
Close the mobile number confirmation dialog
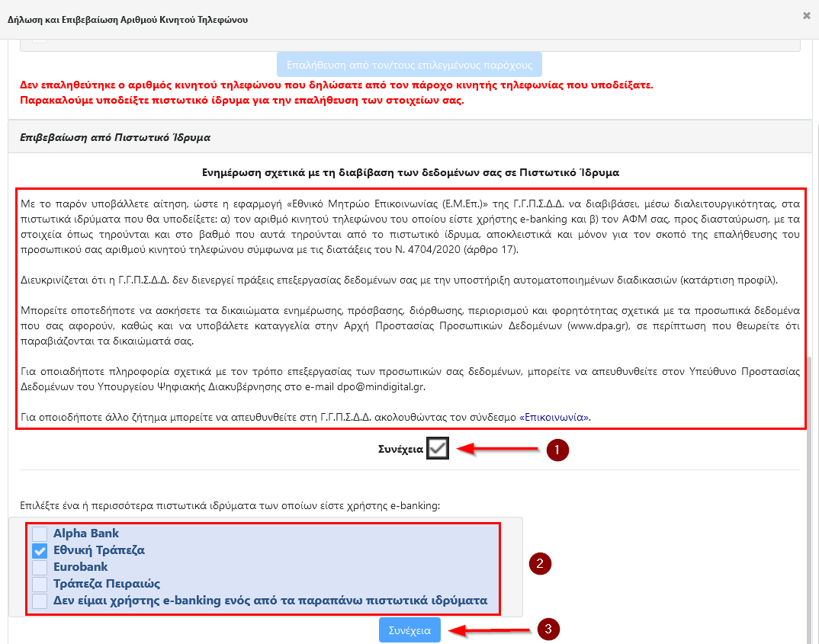click(x=807, y=15)
